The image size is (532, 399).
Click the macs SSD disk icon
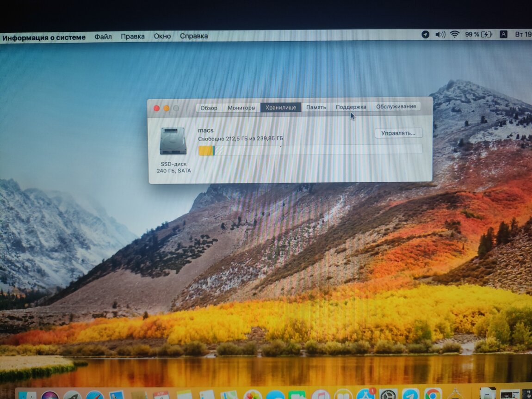click(173, 141)
